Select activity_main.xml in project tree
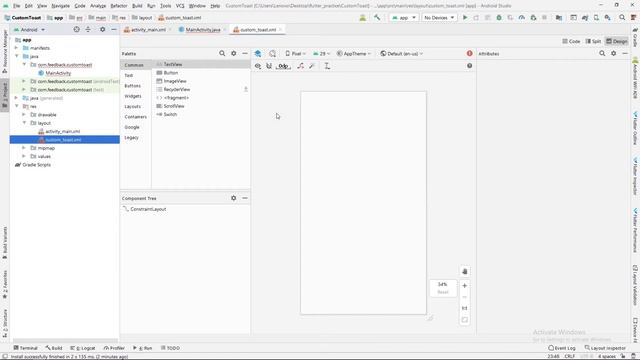Image resolution: width=640 pixels, height=360 pixels. point(62,131)
